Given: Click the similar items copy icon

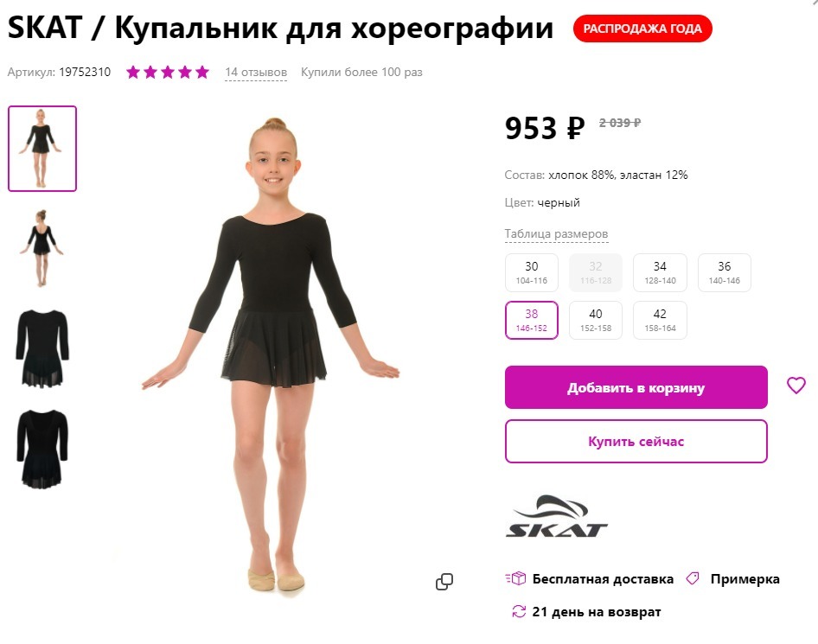Looking at the screenshot, I should click(444, 582).
